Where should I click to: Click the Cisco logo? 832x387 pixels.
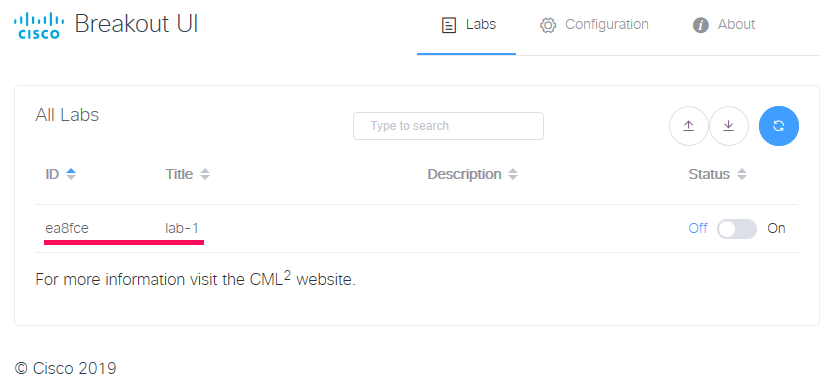coord(39,25)
